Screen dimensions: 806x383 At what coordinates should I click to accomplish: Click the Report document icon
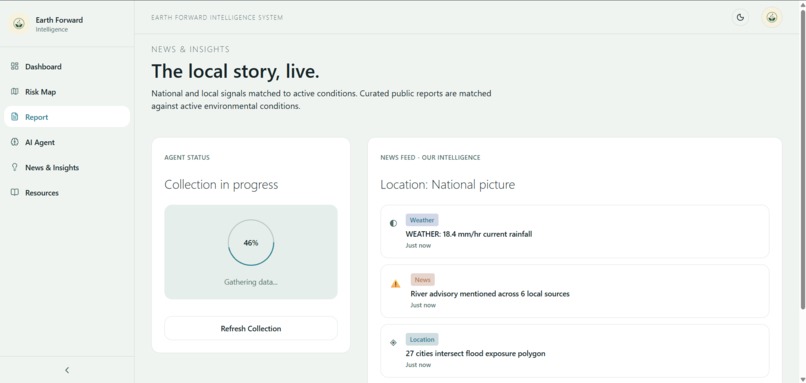[14, 117]
